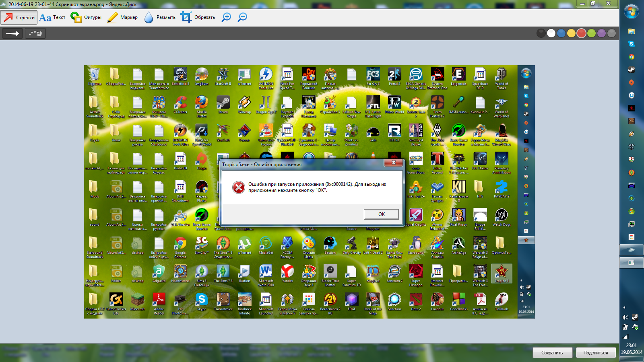This screenshot has width=644, height=362.
Task: Open the green Windows-flag orb taskbar icon
Action: coord(632,211)
